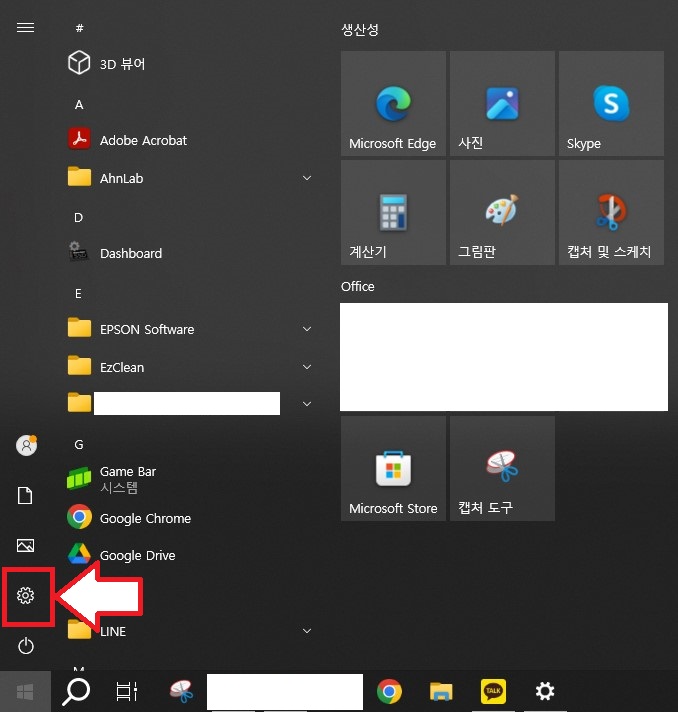The height and width of the screenshot is (712, 678).
Task: Open the hamburger menu at top left
Action: tap(25, 28)
